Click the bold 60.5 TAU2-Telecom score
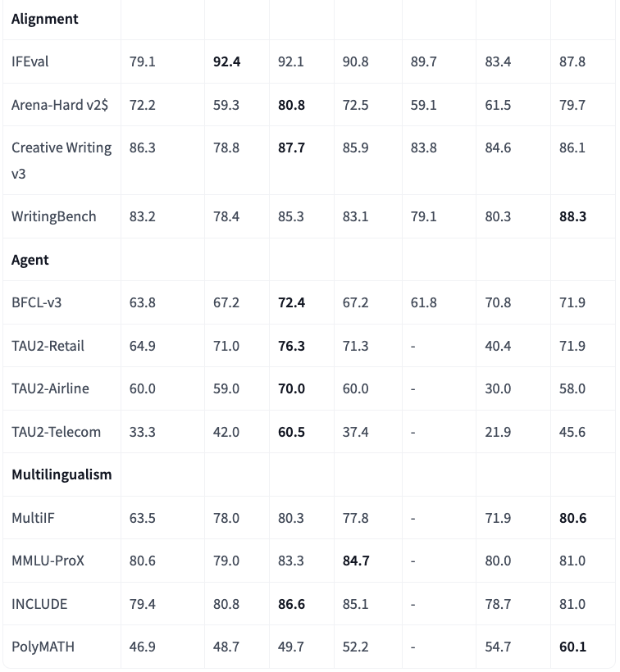This screenshot has height=672, width=620. [292, 432]
